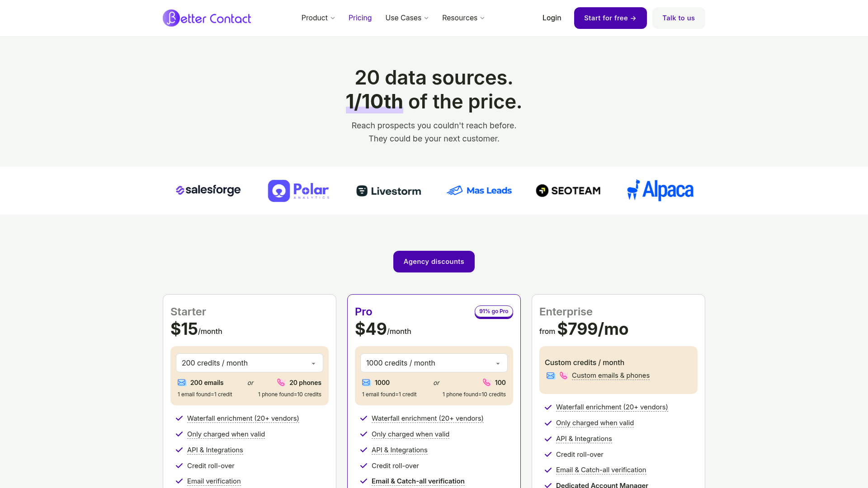Click the SEOTEAM logo
This screenshot has height=488, width=868.
568,191
